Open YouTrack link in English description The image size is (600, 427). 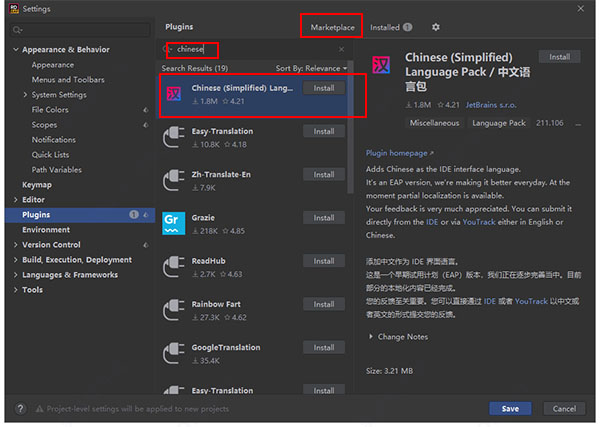[x=479, y=222]
